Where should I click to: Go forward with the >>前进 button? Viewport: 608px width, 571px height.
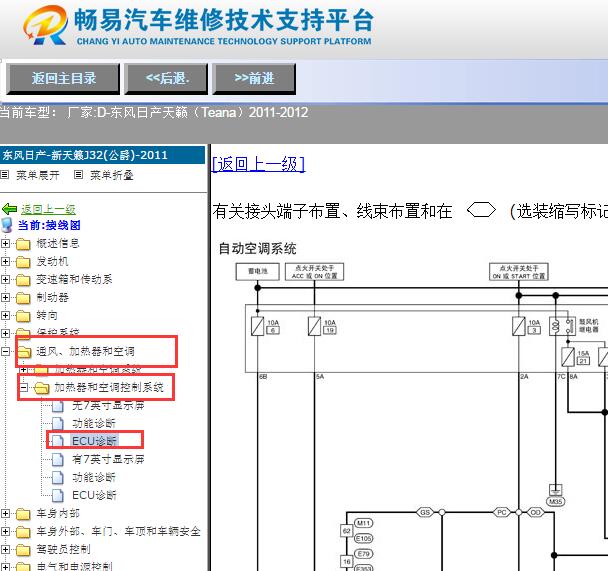pyautogui.click(x=254, y=79)
